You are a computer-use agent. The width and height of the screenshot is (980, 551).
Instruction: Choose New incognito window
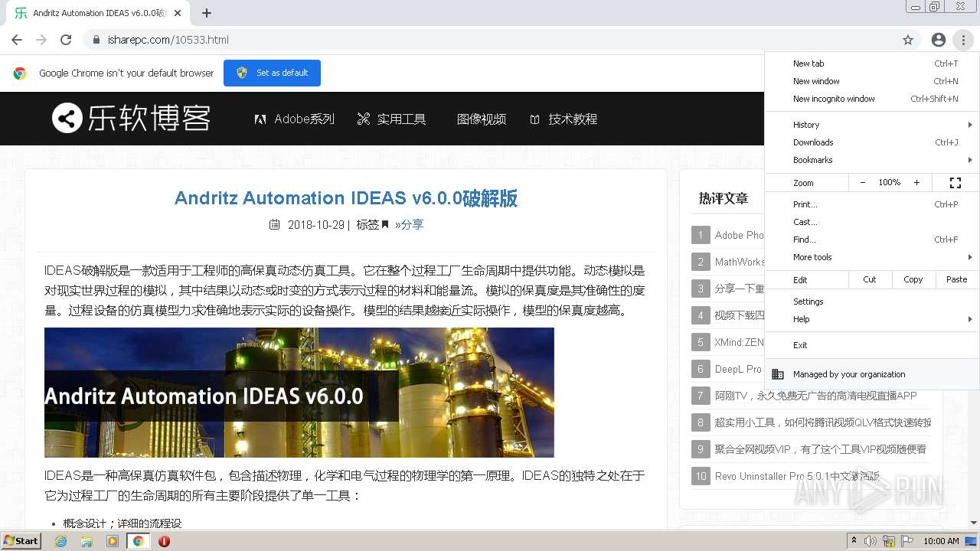[872, 99]
